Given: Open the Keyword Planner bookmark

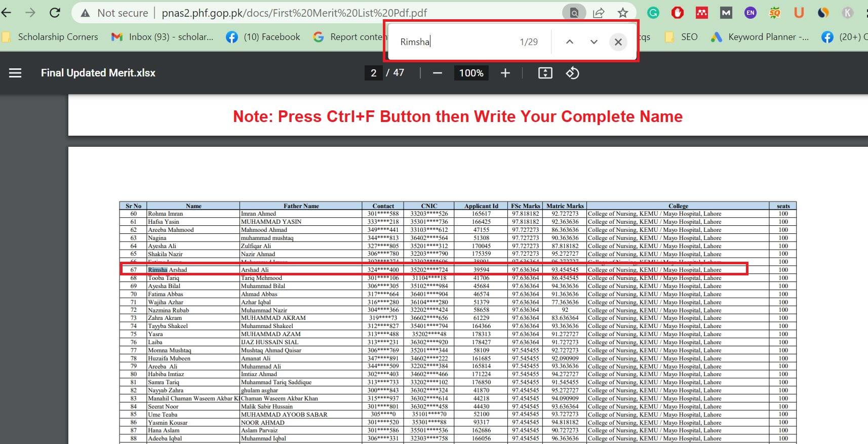Looking at the screenshot, I should point(760,37).
